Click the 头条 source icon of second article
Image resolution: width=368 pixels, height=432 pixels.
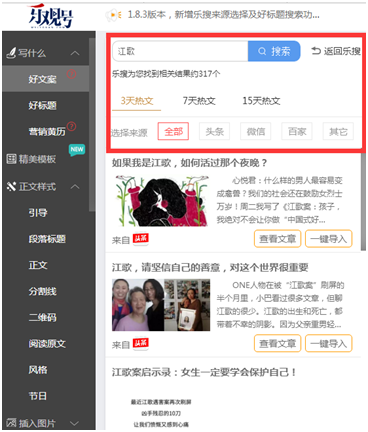click(x=140, y=343)
